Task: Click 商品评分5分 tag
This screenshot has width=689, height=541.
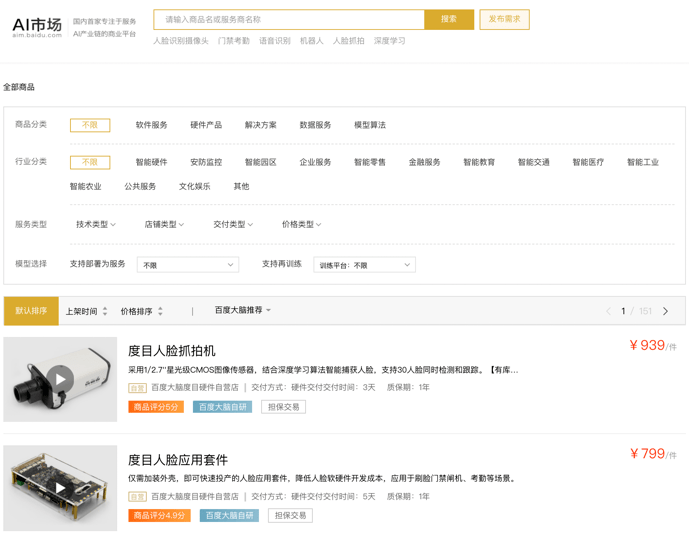Action: click(x=156, y=407)
